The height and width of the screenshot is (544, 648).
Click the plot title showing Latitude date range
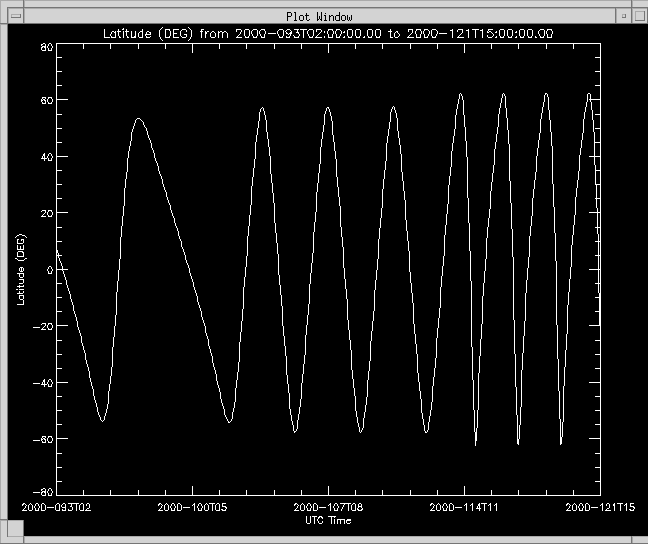tap(330, 34)
